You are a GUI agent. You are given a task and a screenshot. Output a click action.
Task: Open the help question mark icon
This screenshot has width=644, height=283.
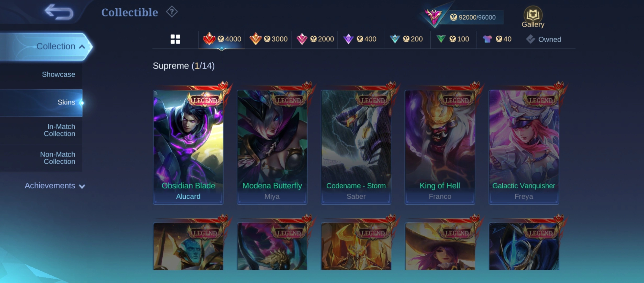coord(172,12)
